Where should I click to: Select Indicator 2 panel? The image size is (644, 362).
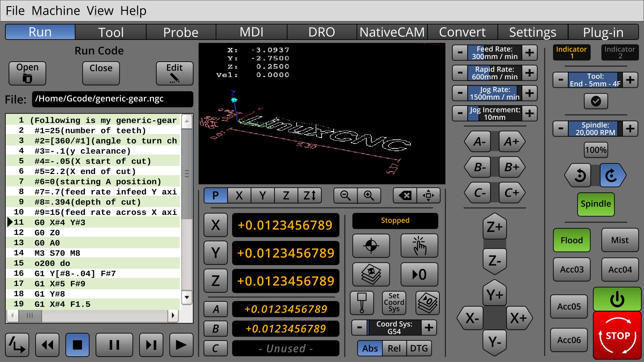tap(620, 53)
